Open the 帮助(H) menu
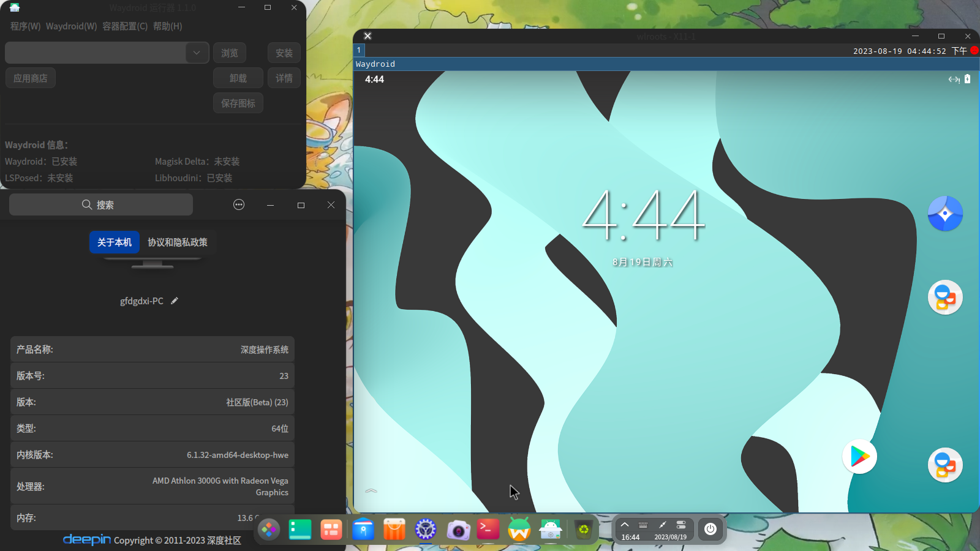980x551 pixels. [167, 26]
